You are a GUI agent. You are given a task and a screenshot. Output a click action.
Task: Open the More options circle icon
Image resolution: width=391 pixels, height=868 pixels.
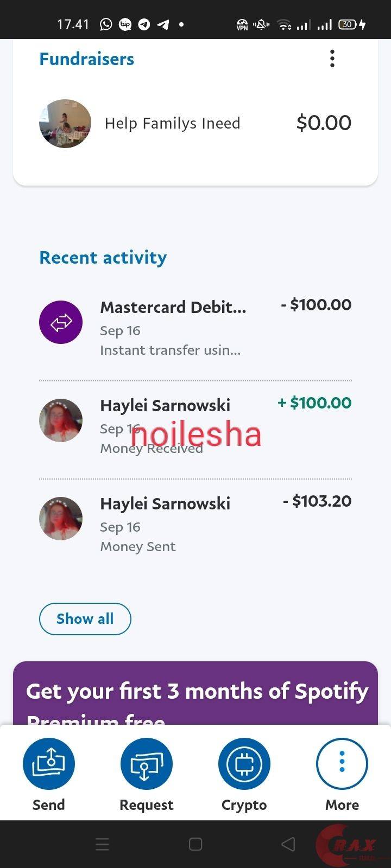342,763
